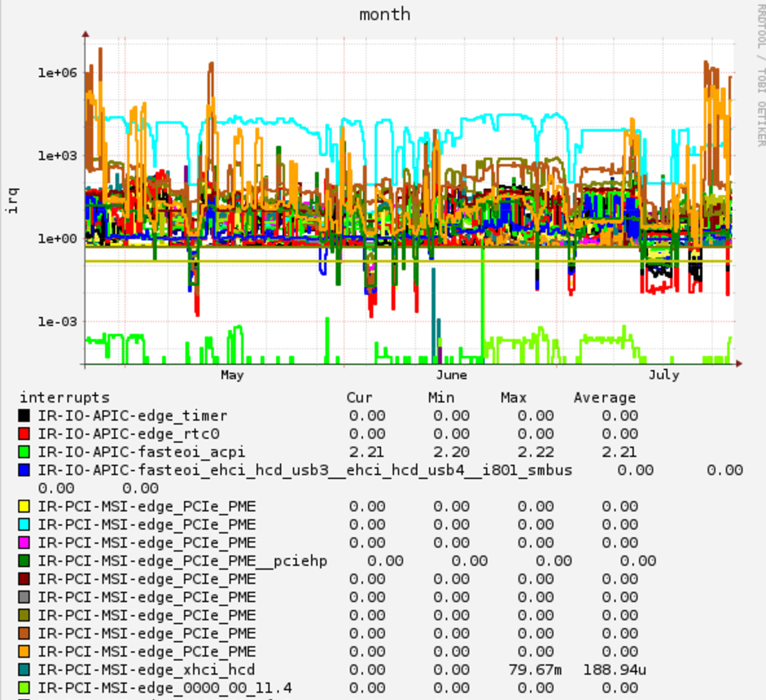Click the June label on the time axis
Screen dimensions: 766x700
pyautogui.click(x=452, y=375)
